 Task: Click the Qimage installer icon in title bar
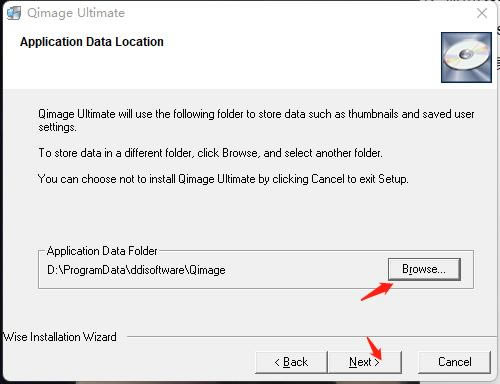pos(14,13)
